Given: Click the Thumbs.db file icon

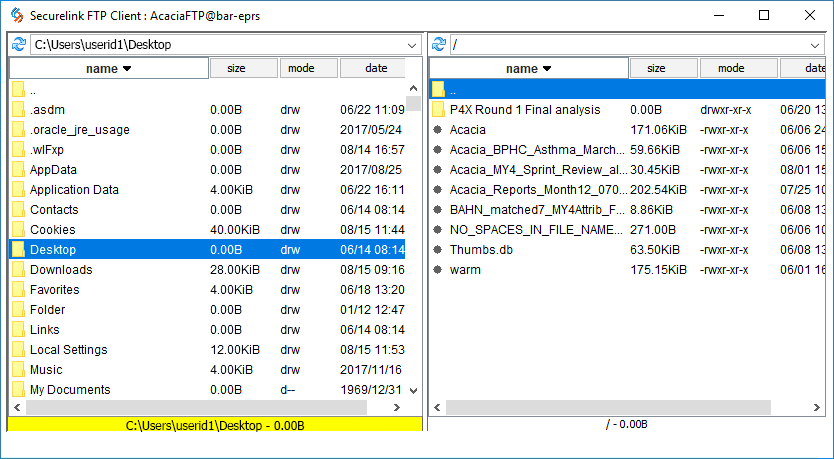Looking at the screenshot, I should 438,250.
